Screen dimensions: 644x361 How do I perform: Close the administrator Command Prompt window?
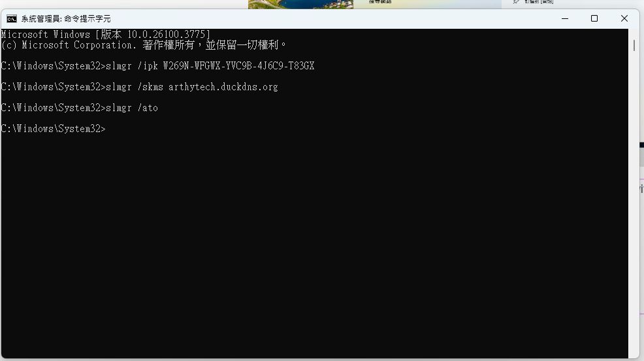(x=624, y=18)
